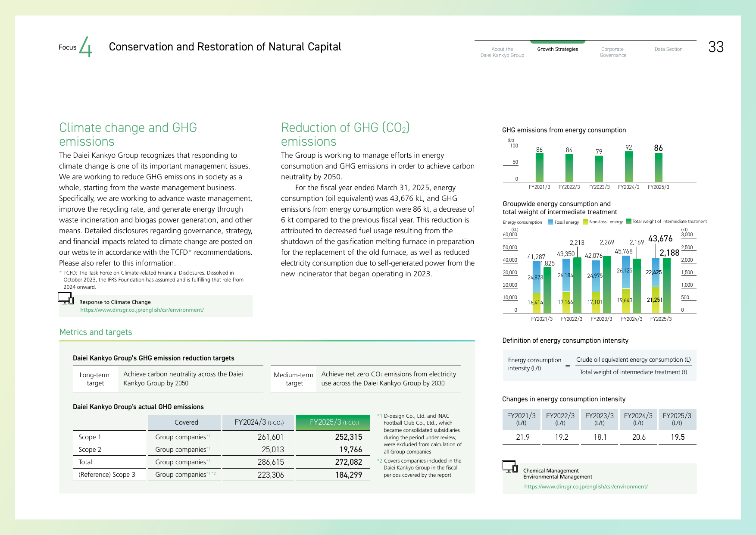Viewport: 756px width, 535px height.
Task: Click the (Reference) Scope 3 row label
Action: pyautogui.click(x=107, y=475)
